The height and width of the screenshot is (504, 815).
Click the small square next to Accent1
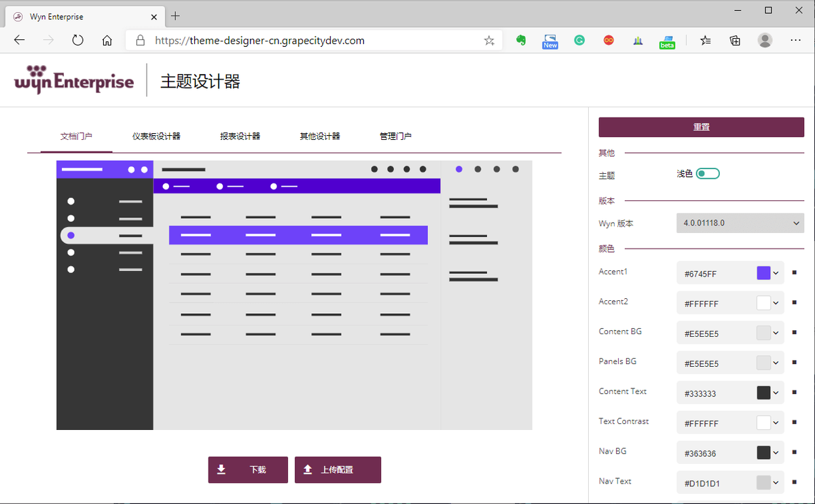coord(795,272)
